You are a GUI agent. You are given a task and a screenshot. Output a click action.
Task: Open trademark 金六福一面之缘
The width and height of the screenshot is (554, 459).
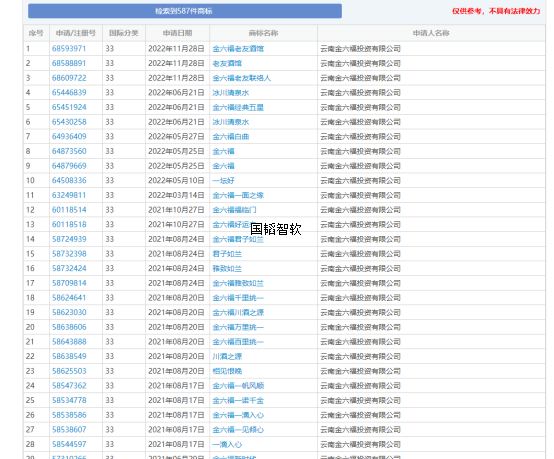point(238,195)
